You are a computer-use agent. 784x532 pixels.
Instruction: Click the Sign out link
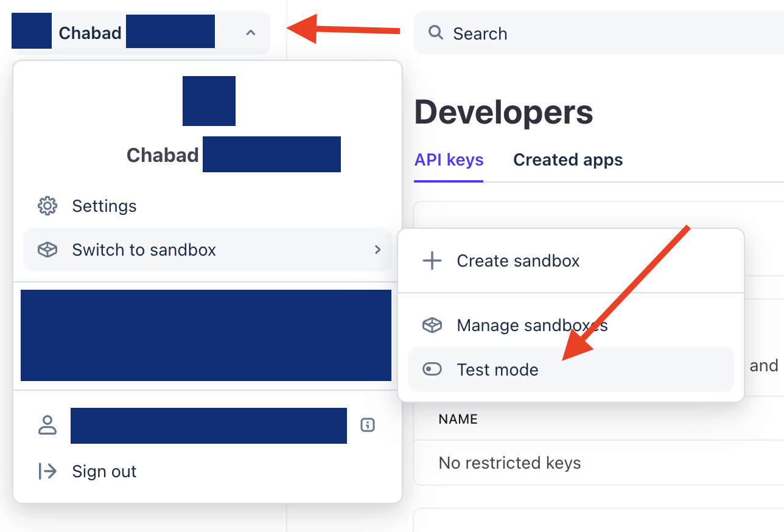pyautogui.click(x=104, y=471)
